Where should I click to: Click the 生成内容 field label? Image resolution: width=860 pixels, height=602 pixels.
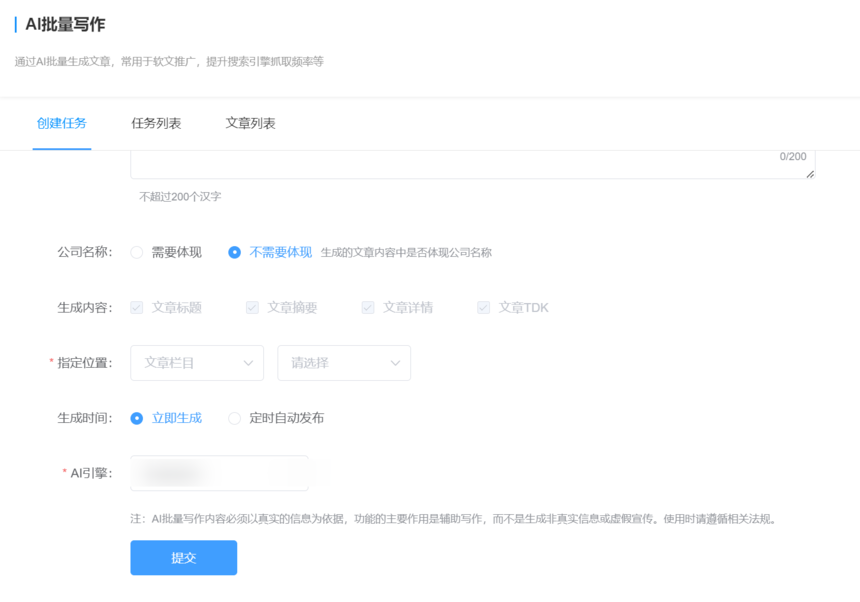tap(84, 308)
